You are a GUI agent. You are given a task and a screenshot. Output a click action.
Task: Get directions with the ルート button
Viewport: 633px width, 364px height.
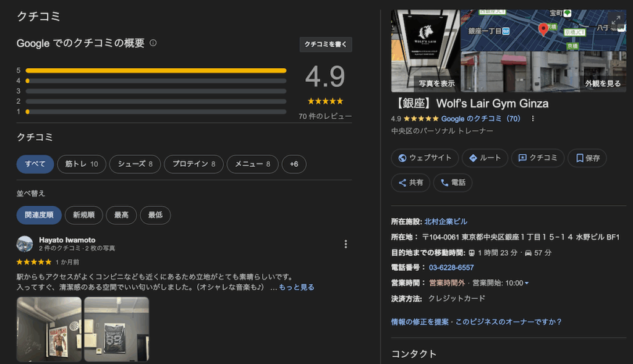(x=485, y=158)
